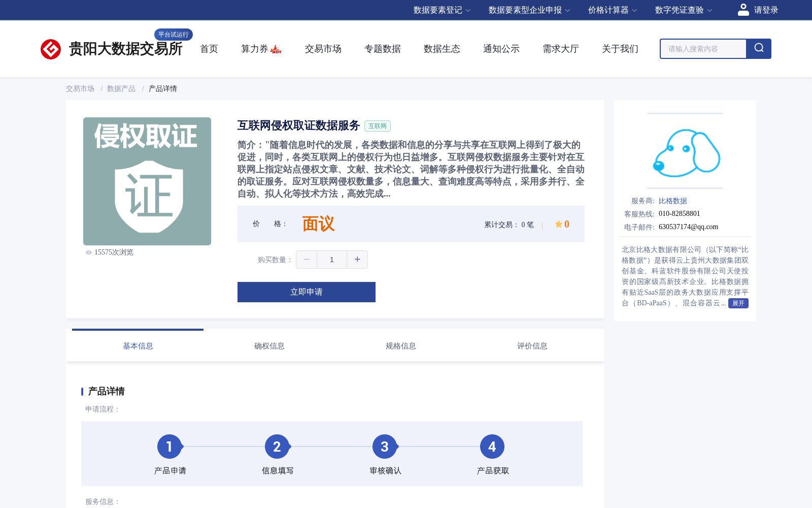Click the 互联网 category tag
812x508 pixels.
pos(378,126)
